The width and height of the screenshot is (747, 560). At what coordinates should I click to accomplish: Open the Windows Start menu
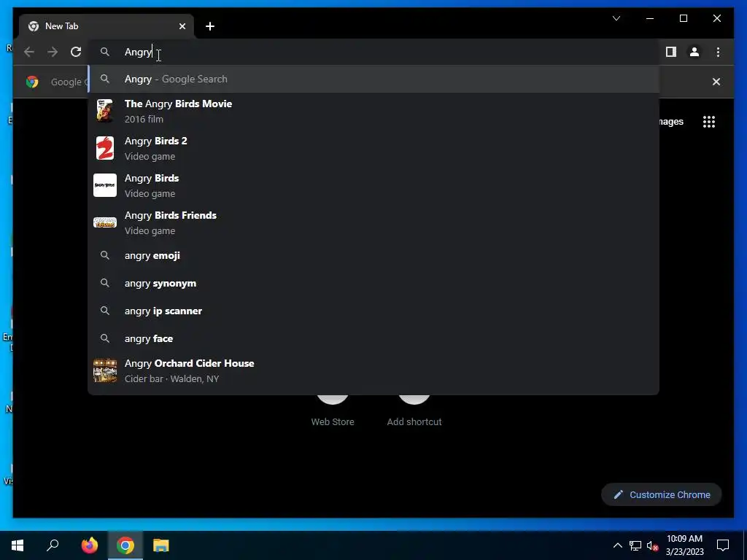pyautogui.click(x=18, y=545)
